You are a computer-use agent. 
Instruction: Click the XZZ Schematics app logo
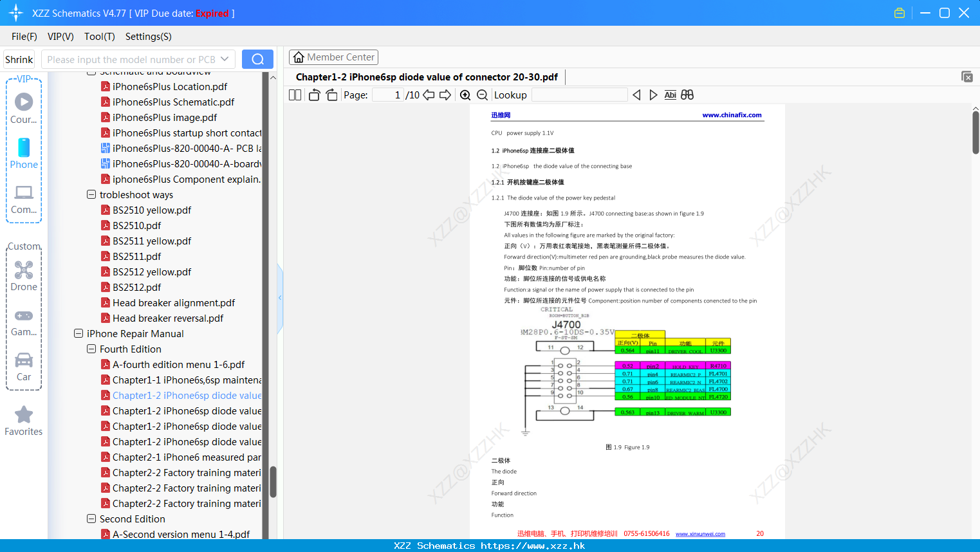point(16,13)
